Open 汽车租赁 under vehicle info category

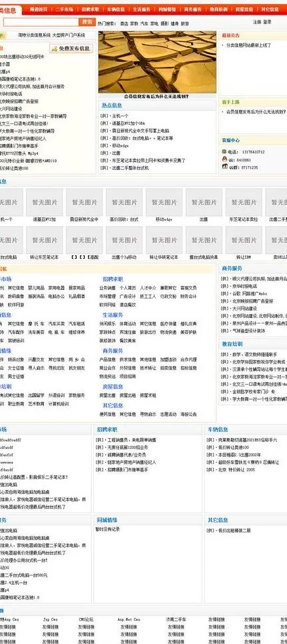77,323
